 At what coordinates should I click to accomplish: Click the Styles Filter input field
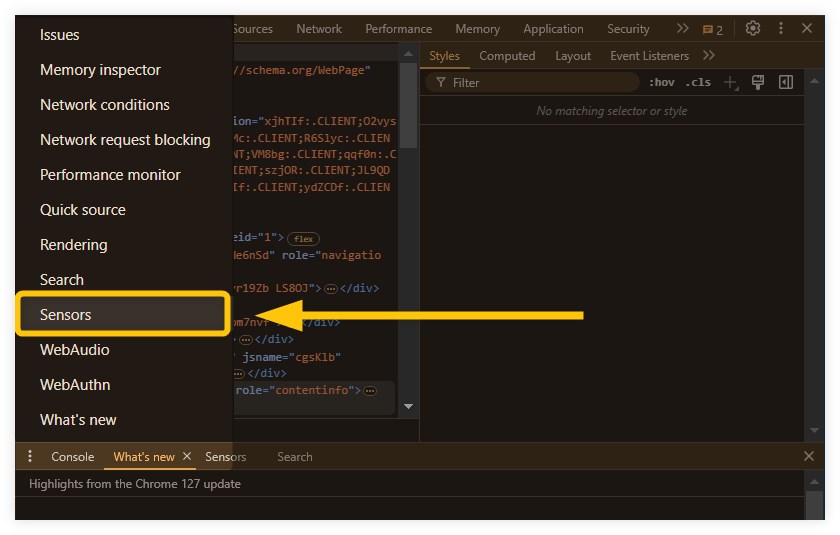(x=532, y=82)
